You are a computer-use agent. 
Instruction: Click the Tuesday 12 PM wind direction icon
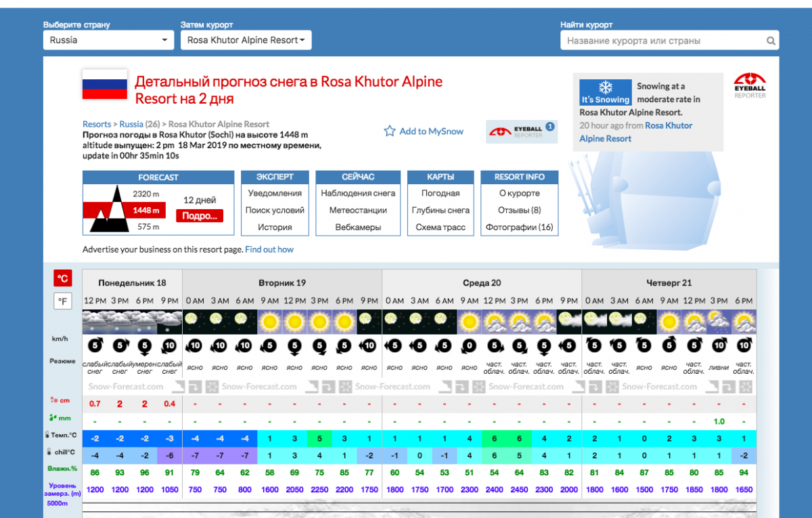pyautogui.click(x=295, y=346)
